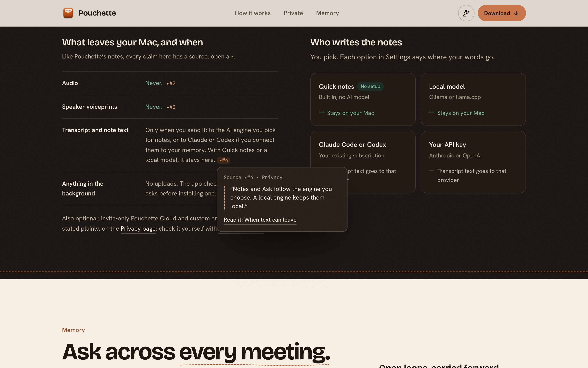The height and width of the screenshot is (368, 588).
Task: Click 'What leaves your Mac, and when' heading
Action: point(133,42)
